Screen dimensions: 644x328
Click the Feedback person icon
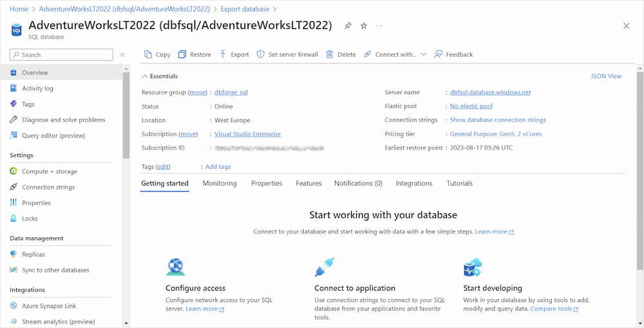click(x=438, y=54)
